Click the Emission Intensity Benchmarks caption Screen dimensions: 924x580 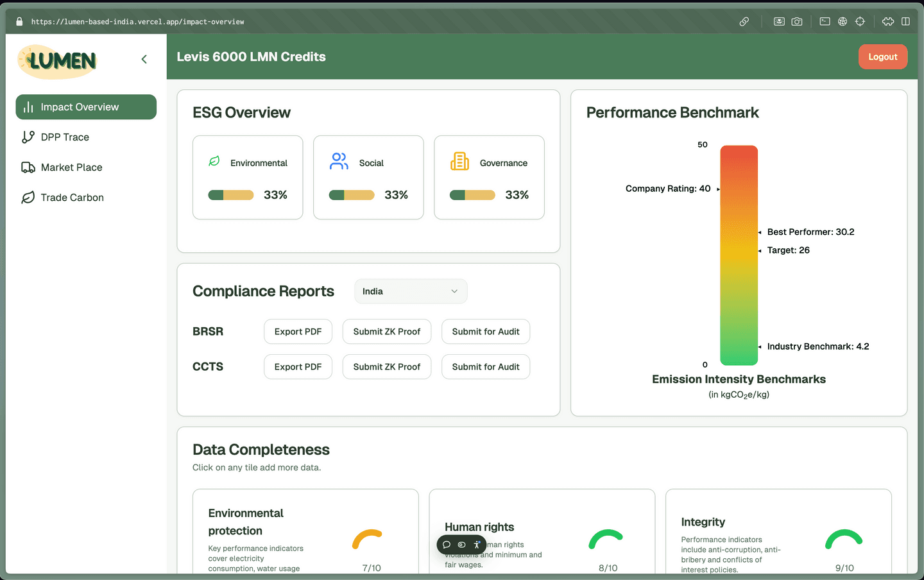[739, 379]
